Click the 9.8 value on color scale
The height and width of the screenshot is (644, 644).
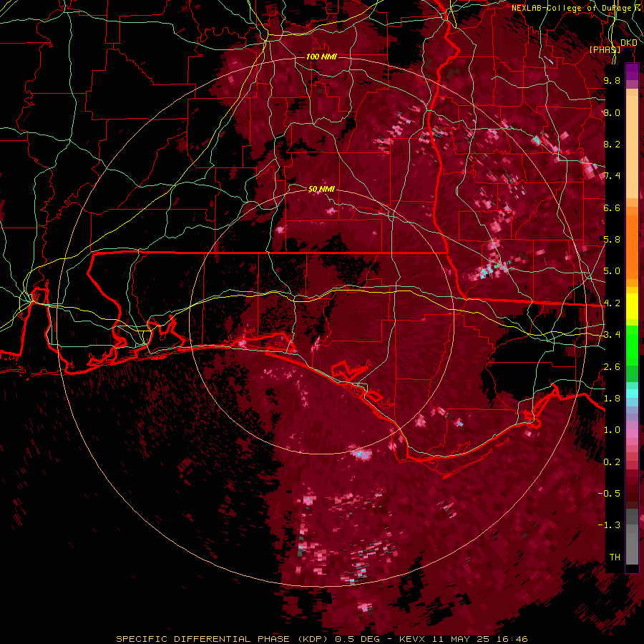612,80
